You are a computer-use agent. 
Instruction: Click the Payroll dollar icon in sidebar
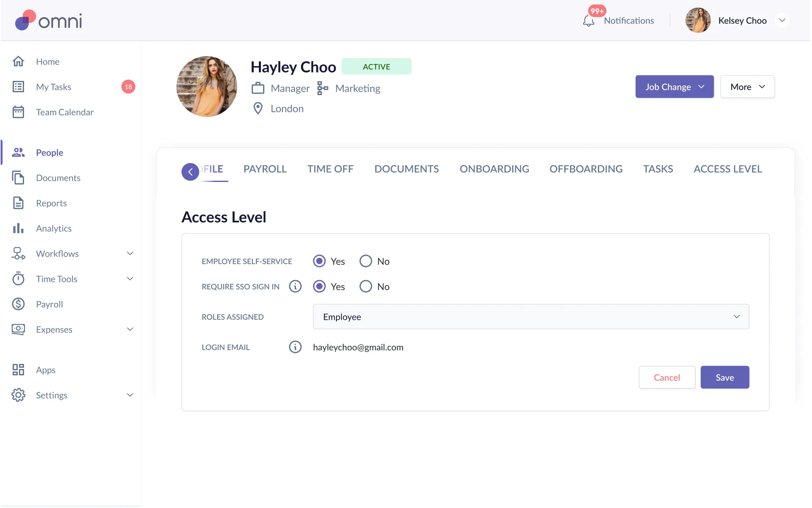(18, 304)
